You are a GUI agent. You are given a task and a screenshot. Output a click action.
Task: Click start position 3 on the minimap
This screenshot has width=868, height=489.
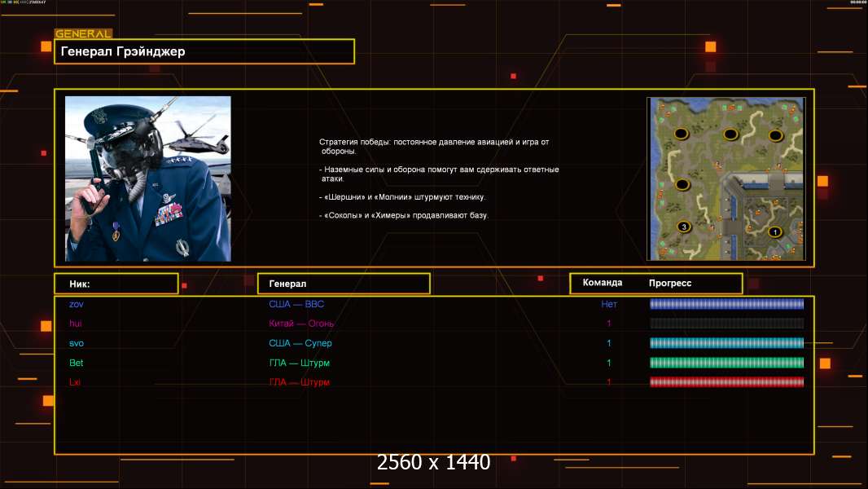click(684, 227)
